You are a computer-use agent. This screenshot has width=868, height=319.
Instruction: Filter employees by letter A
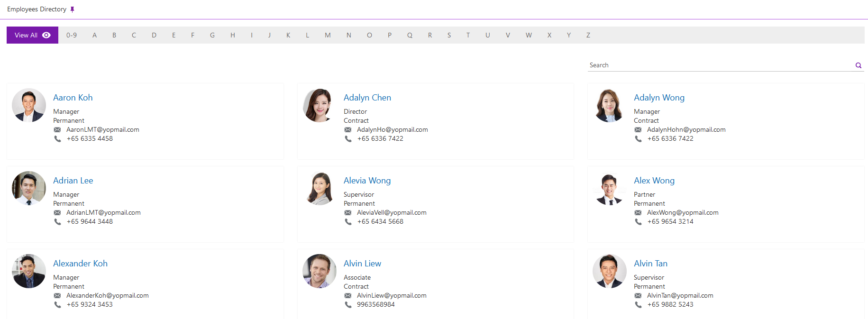click(x=94, y=35)
